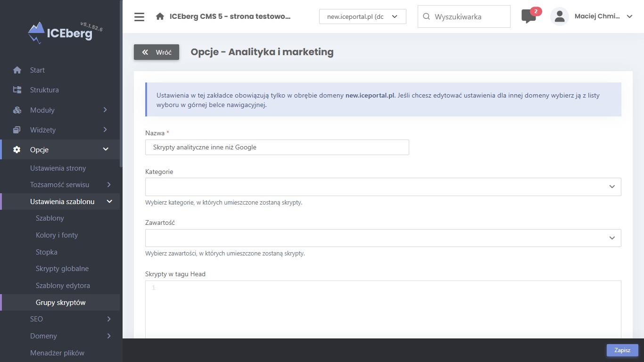The height and width of the screenshot is (362, 644).
Task: Expand the Domeny submenu arrow
Action: (x=109, y=336)
